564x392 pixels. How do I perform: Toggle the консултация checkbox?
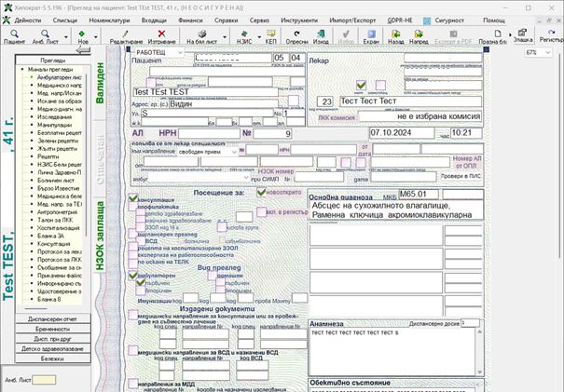click(132, 198)
